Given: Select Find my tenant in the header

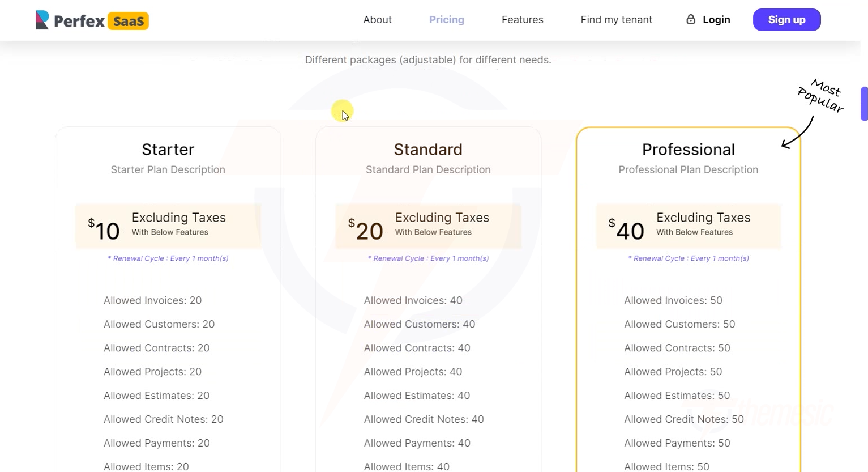Looking at the screenshot, I should click(616, 19).
